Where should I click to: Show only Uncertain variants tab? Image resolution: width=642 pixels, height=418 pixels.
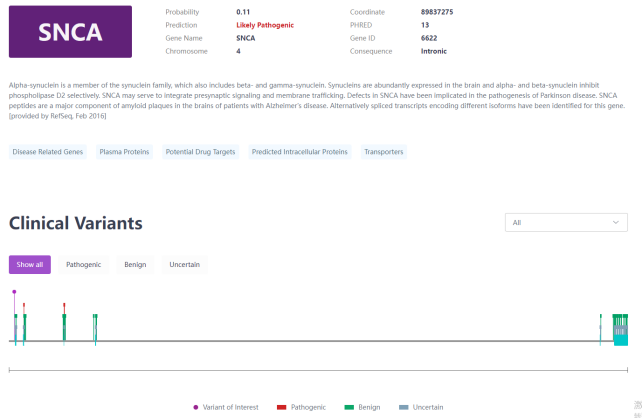(184, 264)
